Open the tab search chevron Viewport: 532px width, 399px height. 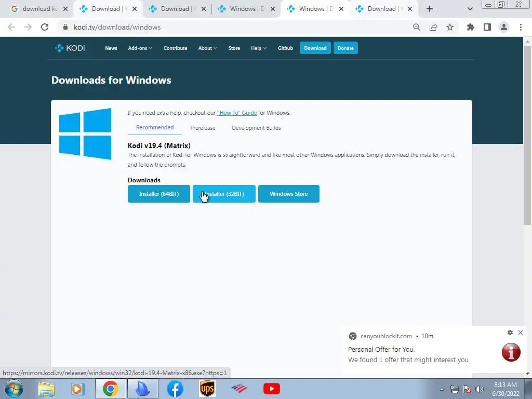click(x=470, y=9)
